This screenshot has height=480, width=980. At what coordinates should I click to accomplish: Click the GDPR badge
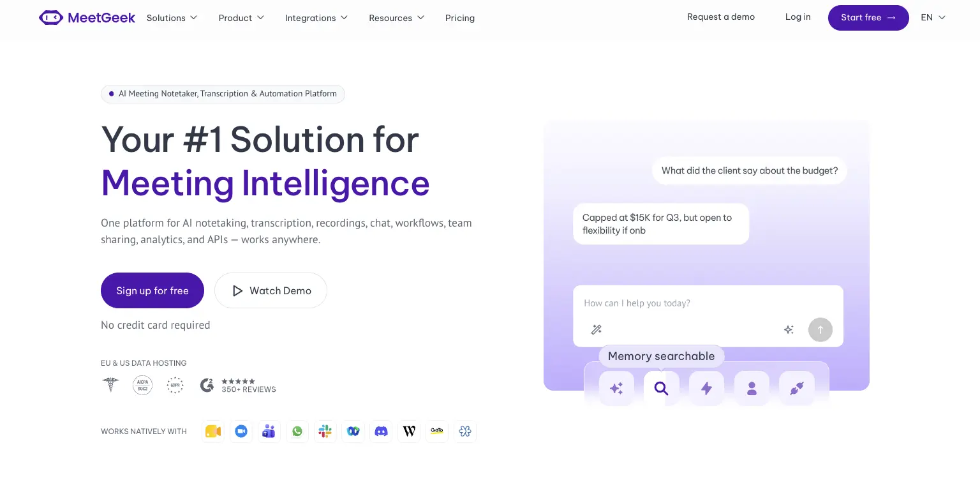(175, 385)
